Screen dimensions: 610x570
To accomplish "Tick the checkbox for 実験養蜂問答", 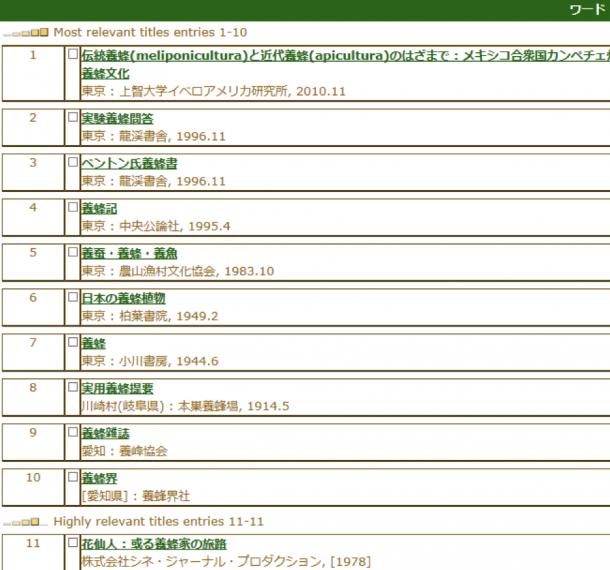I will (73, 117).
